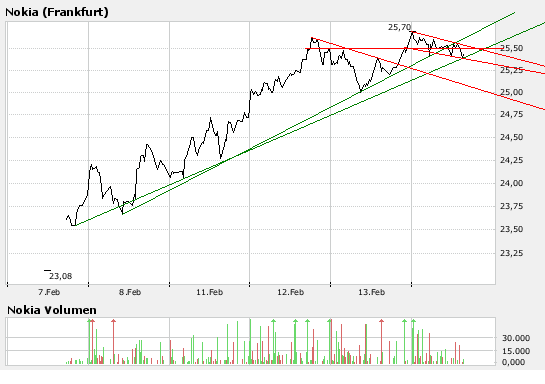This screenshot has width=545, height=384.
Task: Click the 11.Feb date label
Action: click(x=210, y=292)
